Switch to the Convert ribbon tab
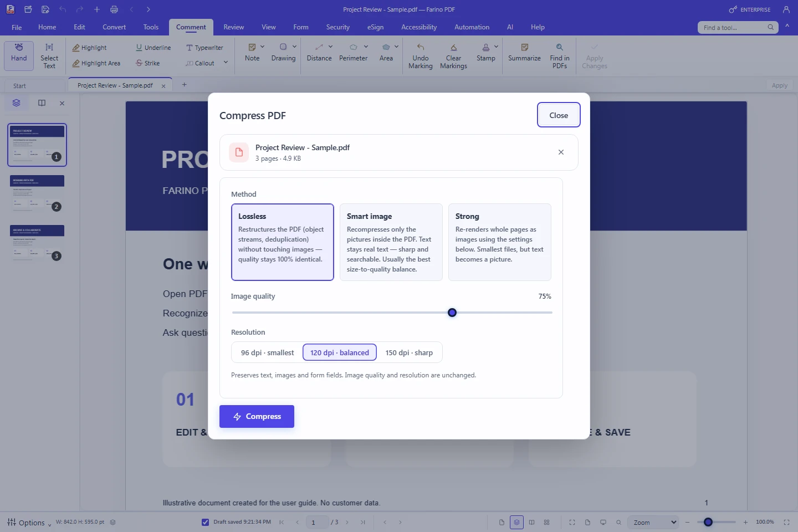The image size is (798, 532). [114, 27]
